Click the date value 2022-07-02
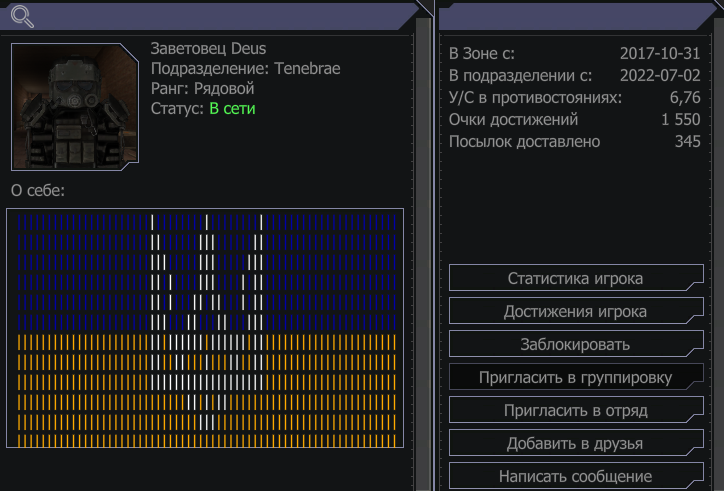 [x=660, y=75]
